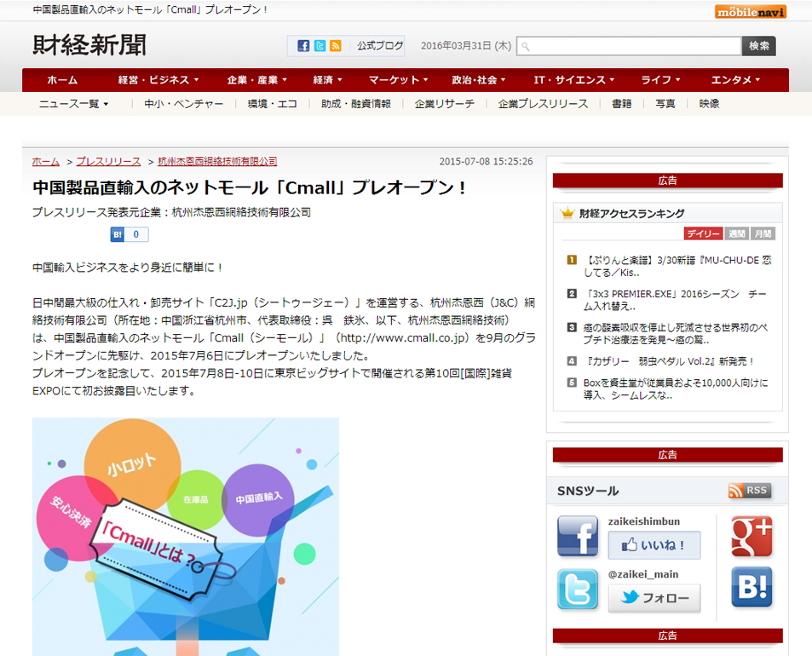Open 環境・エコ section
The image size is (812, 656).
tap(273, 104)
